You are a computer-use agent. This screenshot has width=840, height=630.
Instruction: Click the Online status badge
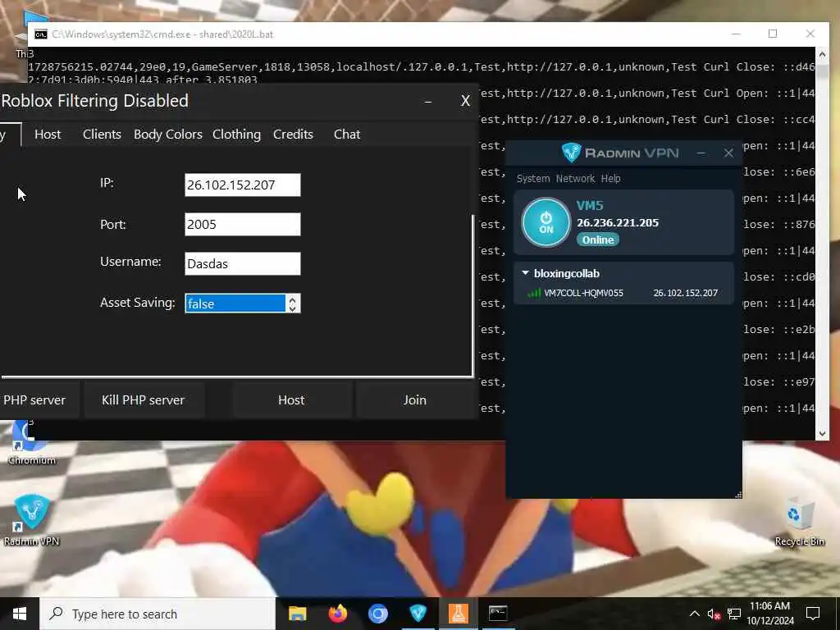(x=598, y=240)
